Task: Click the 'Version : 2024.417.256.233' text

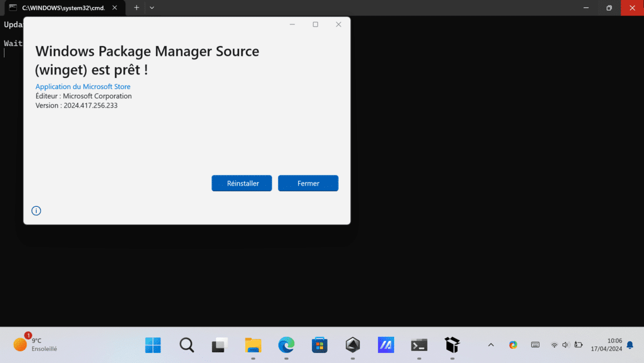Action: pyautogui.click(x=77, y=105)
